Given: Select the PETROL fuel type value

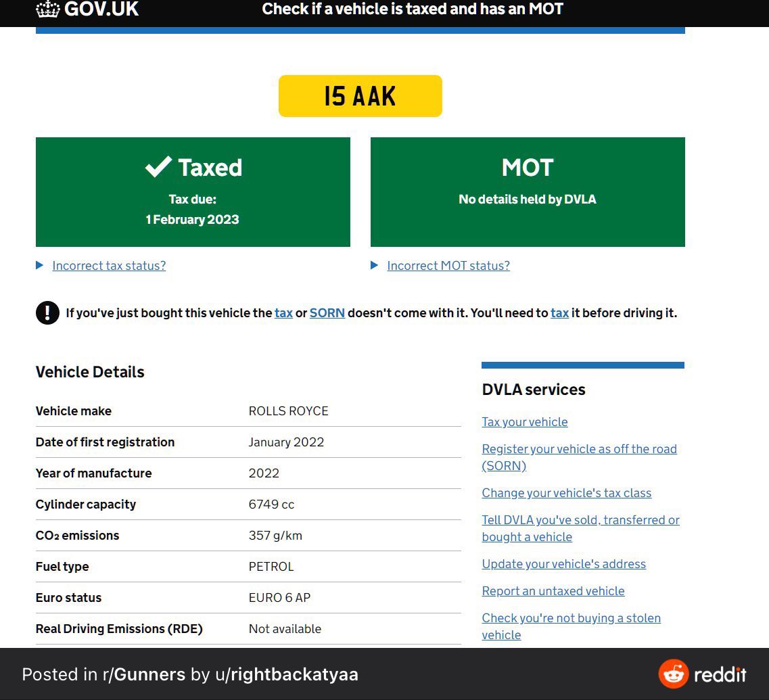Looking at the screenshot, I should [271, 567].
